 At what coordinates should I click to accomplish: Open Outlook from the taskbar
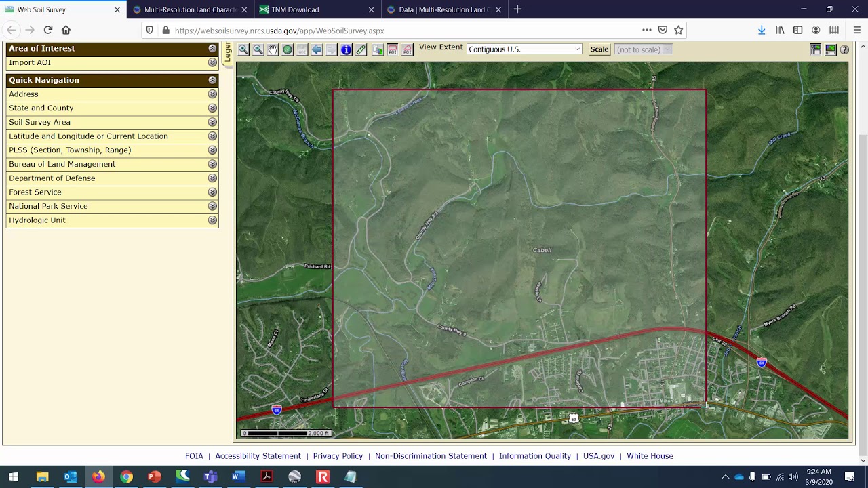point(71,476)
